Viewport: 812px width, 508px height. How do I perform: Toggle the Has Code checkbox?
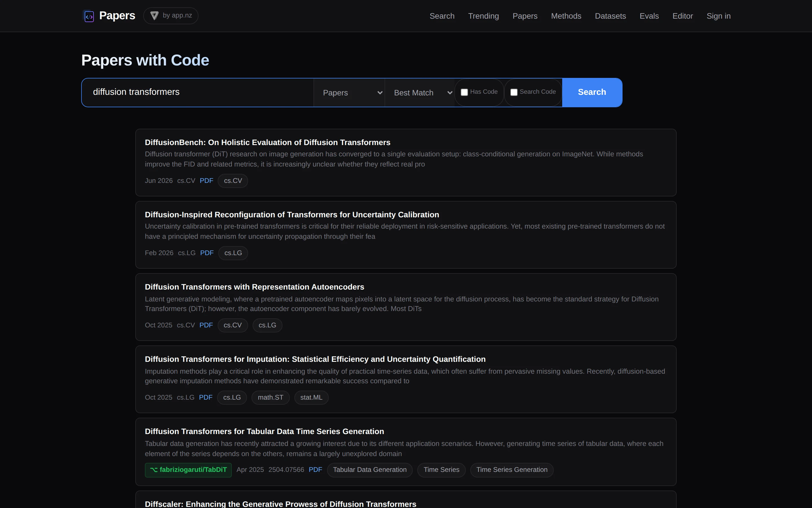click(x=464, y=92)
